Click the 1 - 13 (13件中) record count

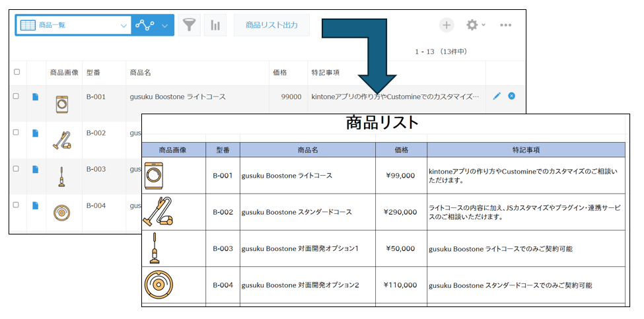[441, 52]
